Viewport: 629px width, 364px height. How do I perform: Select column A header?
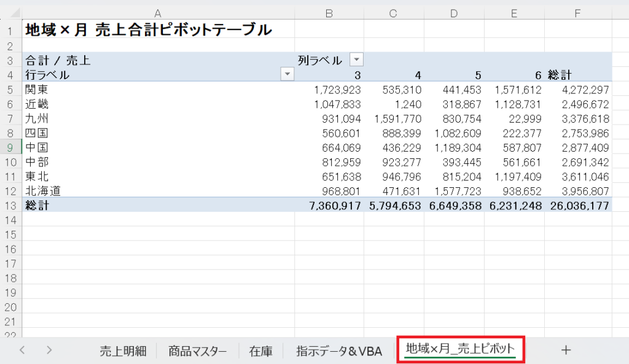coord(158,13)
